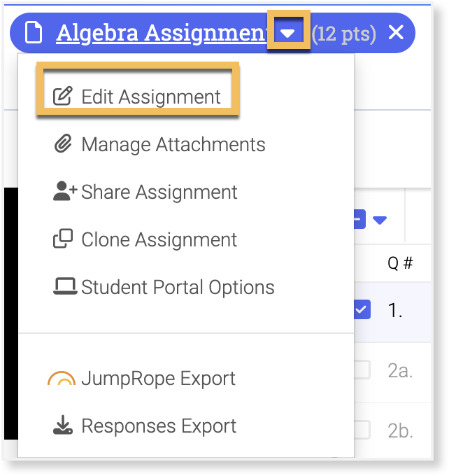449x476 pixels.
Task: Uncheck the checkbox for question 1
Action: (362, 310)
